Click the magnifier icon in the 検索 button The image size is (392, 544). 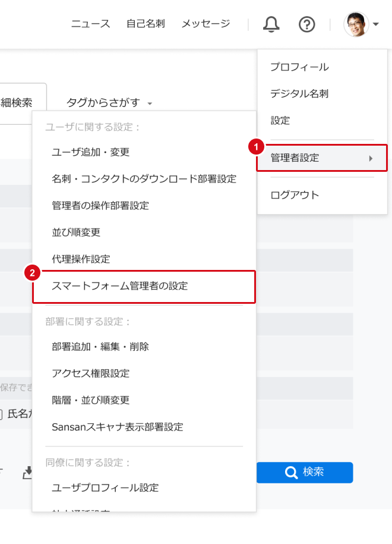tap(291, 473)
